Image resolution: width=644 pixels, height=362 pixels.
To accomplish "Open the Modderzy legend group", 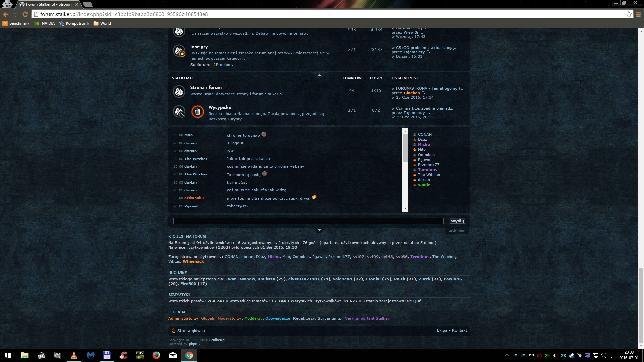I will (253, 318).
